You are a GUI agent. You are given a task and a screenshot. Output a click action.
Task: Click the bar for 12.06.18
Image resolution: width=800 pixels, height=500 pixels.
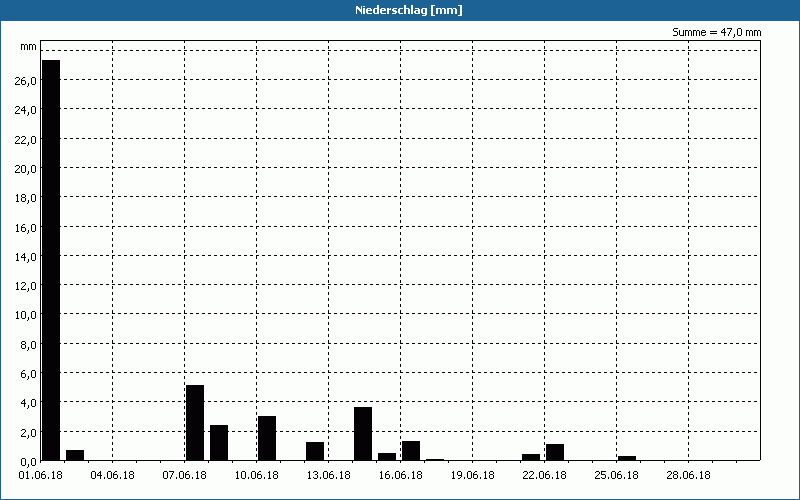click(x=315, y=451)
